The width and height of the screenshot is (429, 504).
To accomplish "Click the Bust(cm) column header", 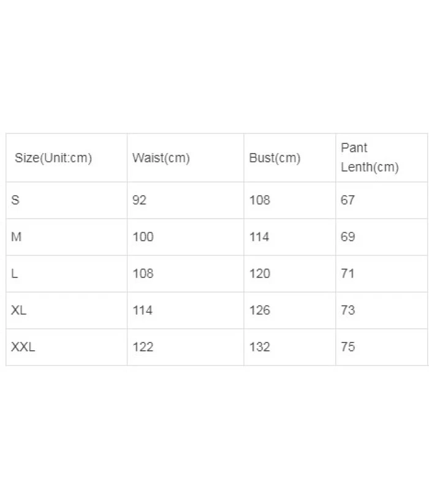I will point(275,158).
